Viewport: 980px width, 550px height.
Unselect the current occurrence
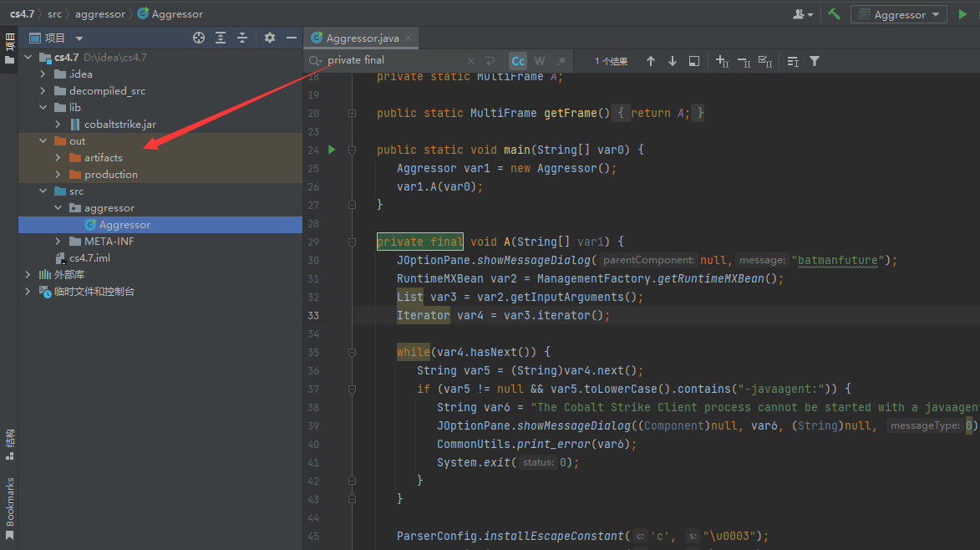click(744, 61)
